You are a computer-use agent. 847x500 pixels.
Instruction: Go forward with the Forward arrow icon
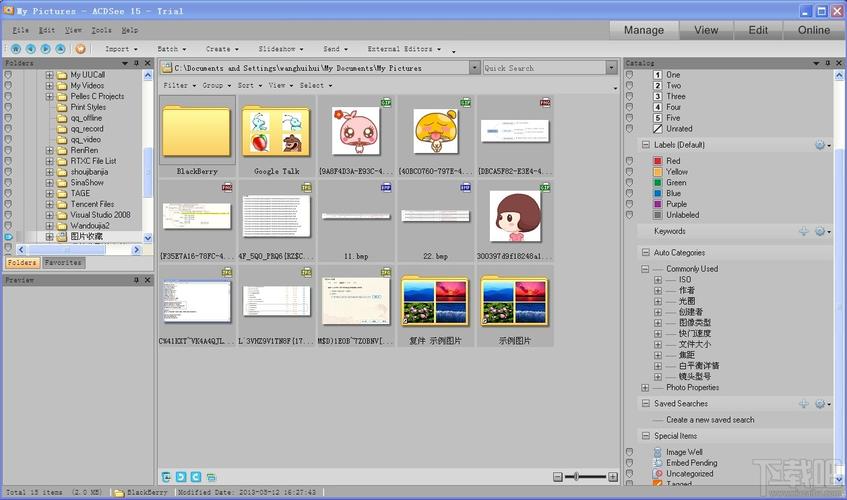45,49
